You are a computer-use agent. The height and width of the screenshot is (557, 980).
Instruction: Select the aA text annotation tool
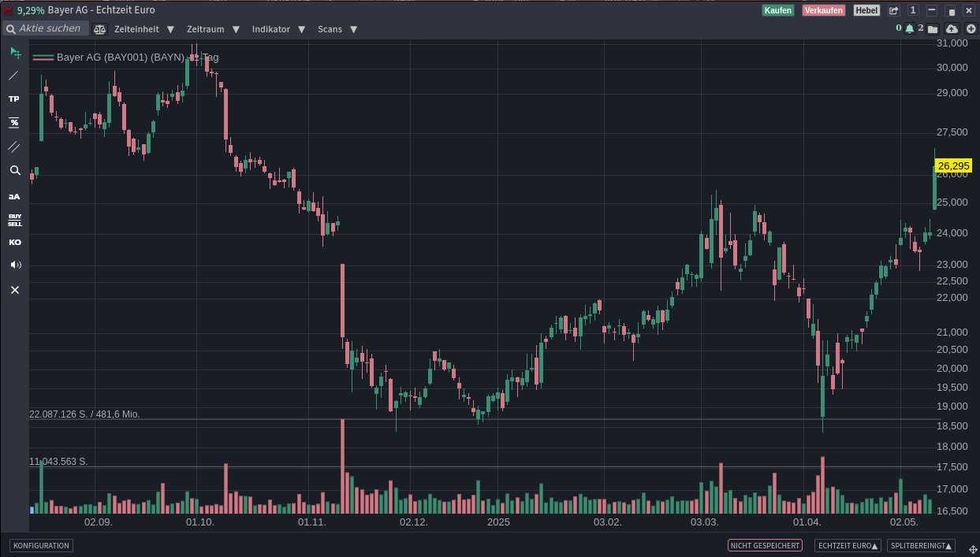click(x=14, y=196)
